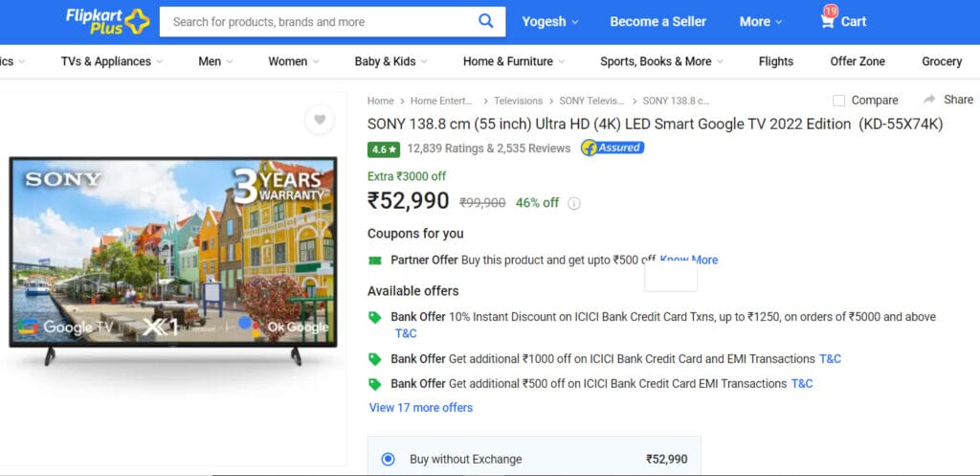Select Buy without Exchange radio option
980x476 pixels.
click(389, 459)
